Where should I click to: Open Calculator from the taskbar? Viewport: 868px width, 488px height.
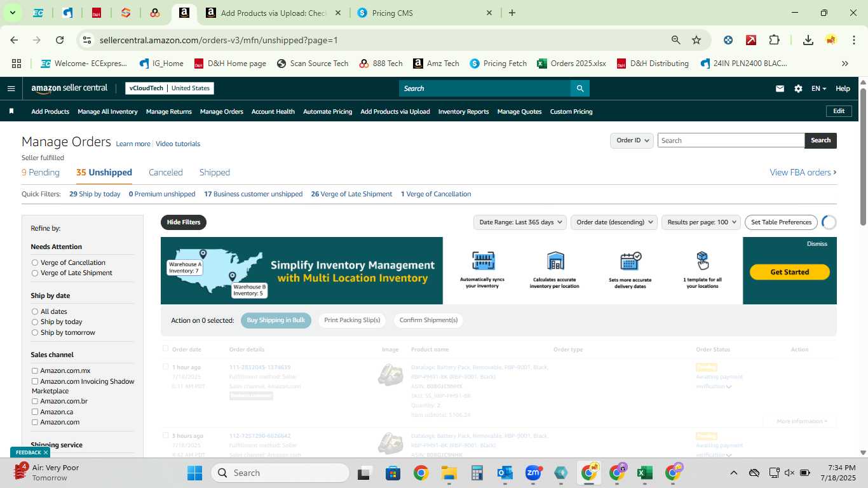(477, 473)
